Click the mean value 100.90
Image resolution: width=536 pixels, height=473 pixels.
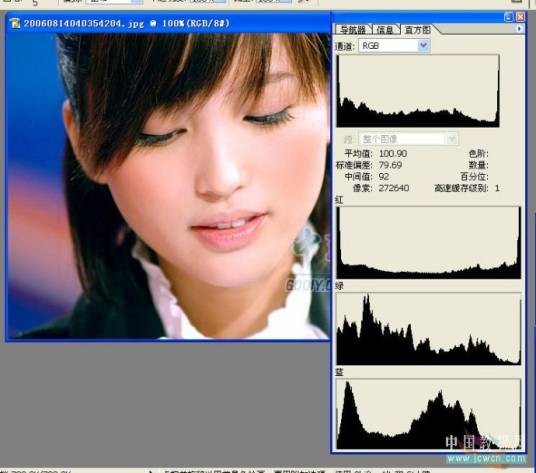pos(393,154)
